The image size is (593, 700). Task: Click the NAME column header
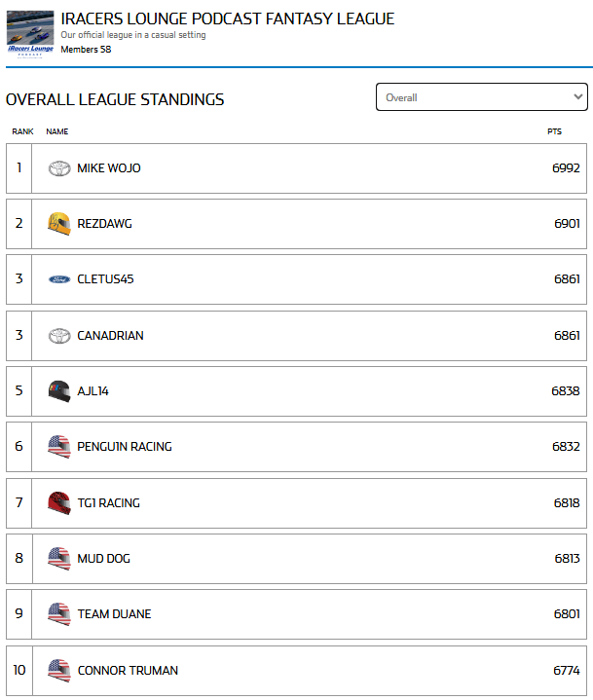pyautogui.click(x=56, y=131)
